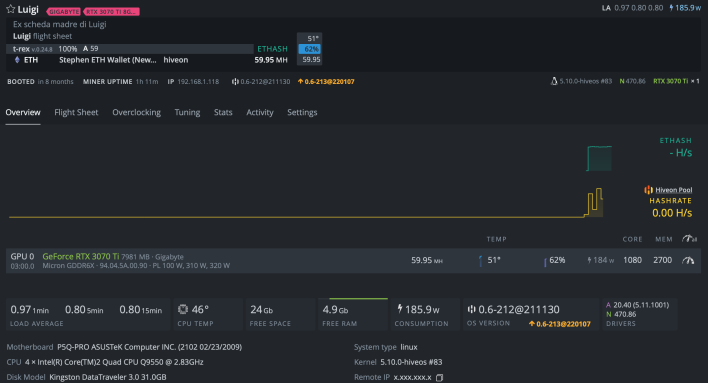Click the top-right 185.9 w power indicator

(x=685, y=8)
